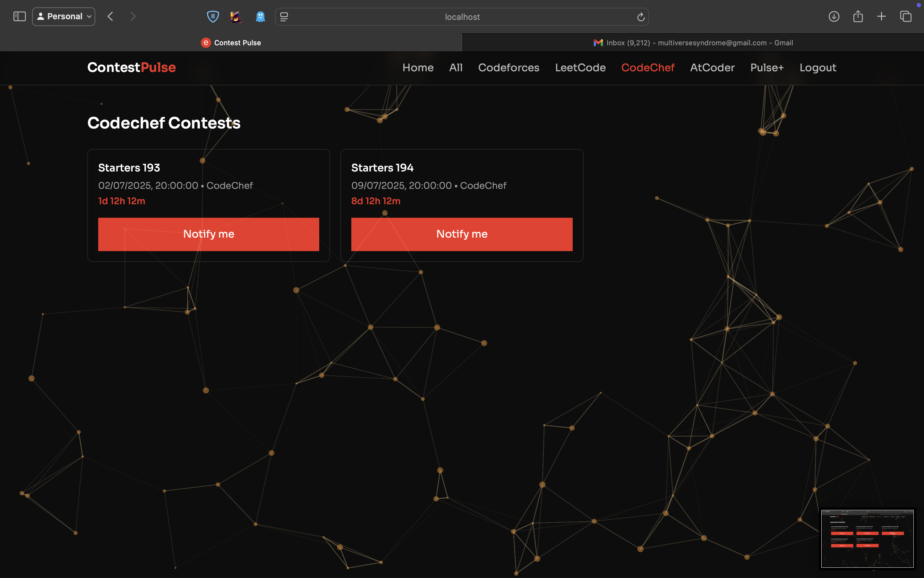The height and width of the screenshot is (578, 924).
Task: Reload the localhost page
Action: pyautogui.click(x=641, y=17)
